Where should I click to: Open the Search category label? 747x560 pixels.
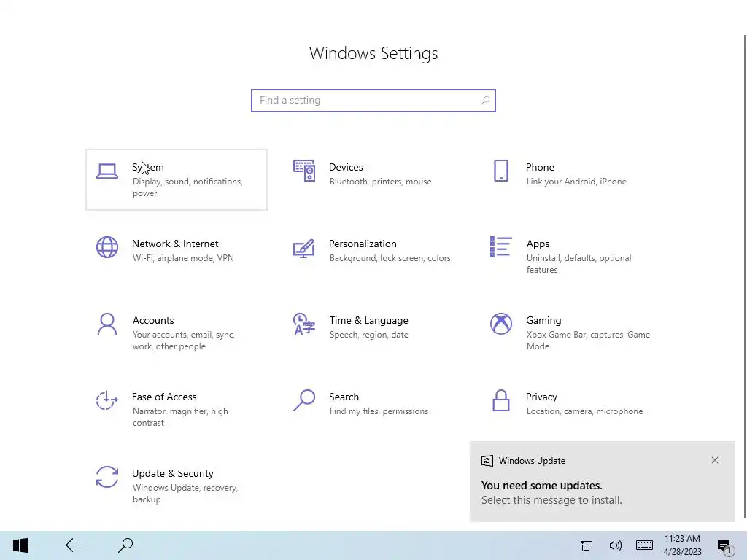[x=344, y=397]
